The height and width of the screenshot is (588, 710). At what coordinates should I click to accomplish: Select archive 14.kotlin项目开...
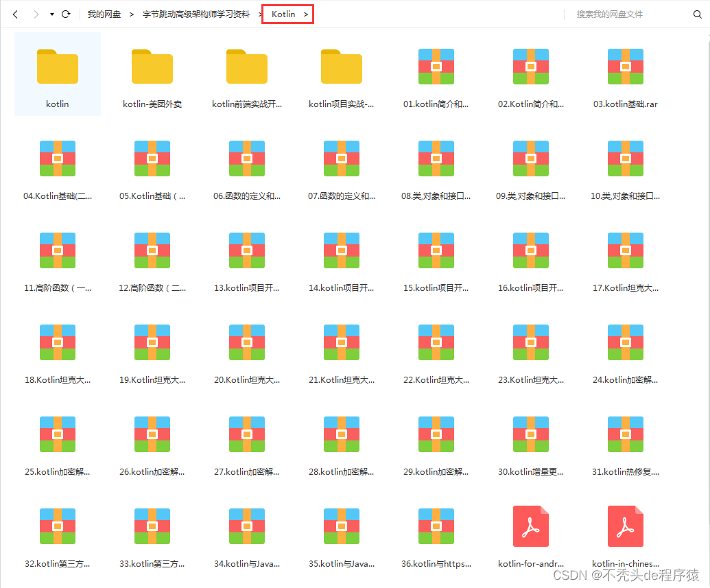coord(342,250)
